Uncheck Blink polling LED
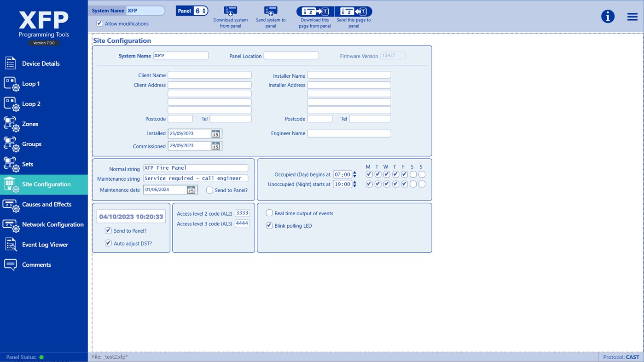Viewport: 644px width, 362px height. click(x=269, y=225)
